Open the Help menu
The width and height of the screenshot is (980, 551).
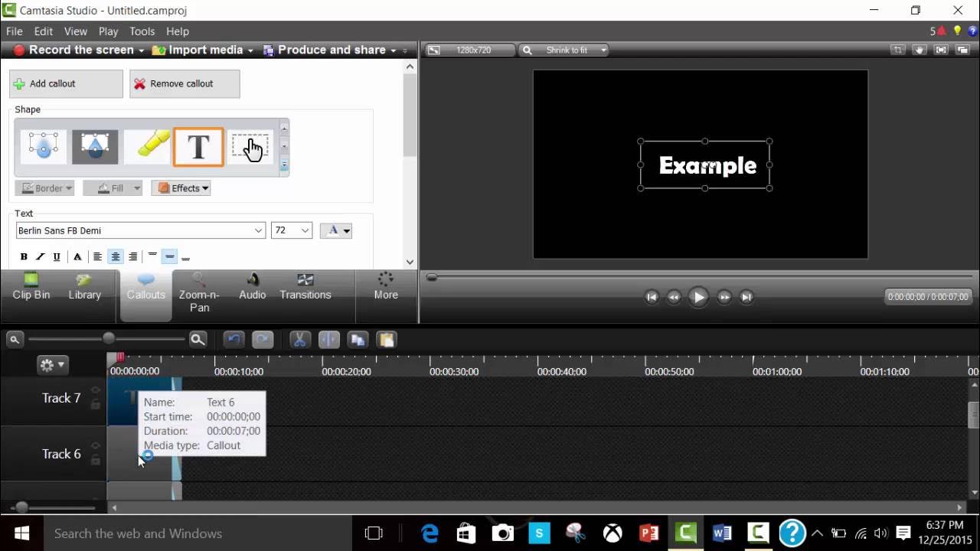pos(178,31)
